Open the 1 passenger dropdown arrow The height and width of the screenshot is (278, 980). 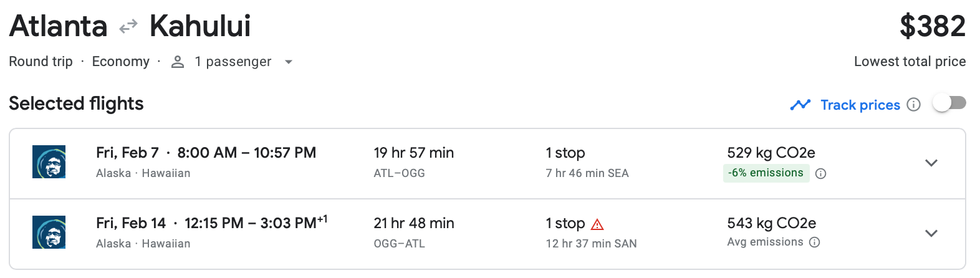click(288, 62)
